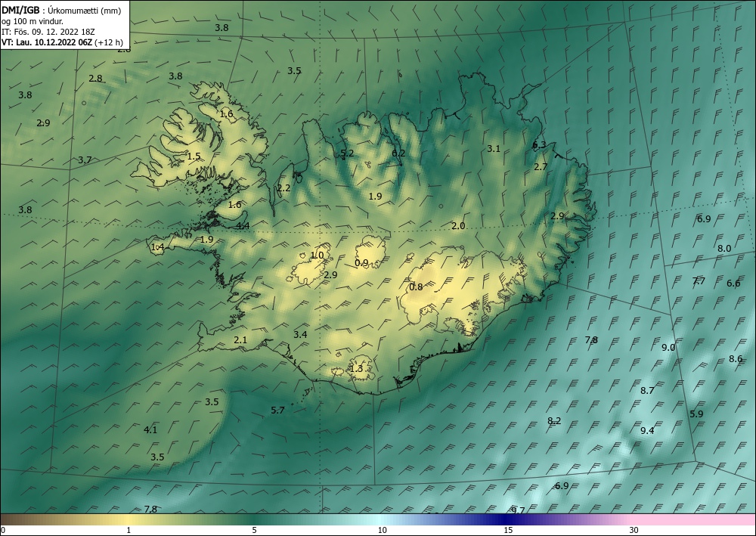
Task: Select the legend tick label 10
Action: click(383, 530)
